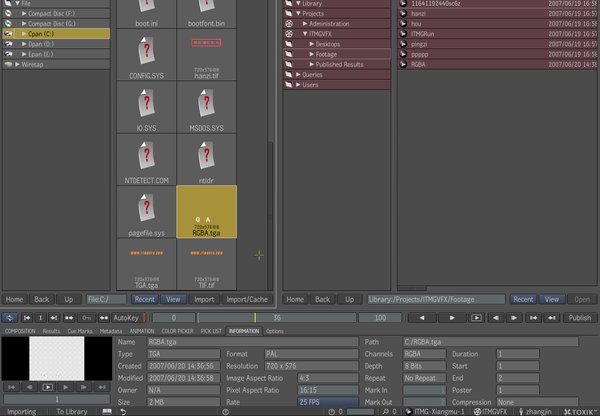The image size is (600, 416).
Task: Collapse the Projects tree node
Action: pos(298,13)
